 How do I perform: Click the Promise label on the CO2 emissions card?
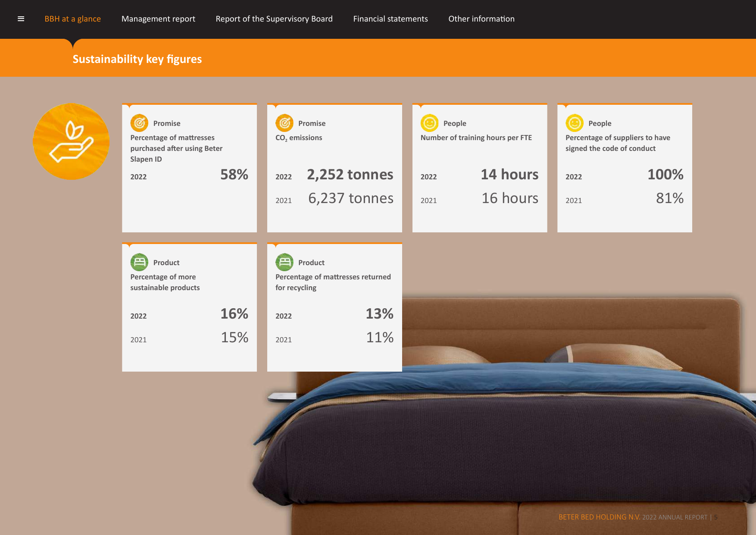[x=312, y=123]
